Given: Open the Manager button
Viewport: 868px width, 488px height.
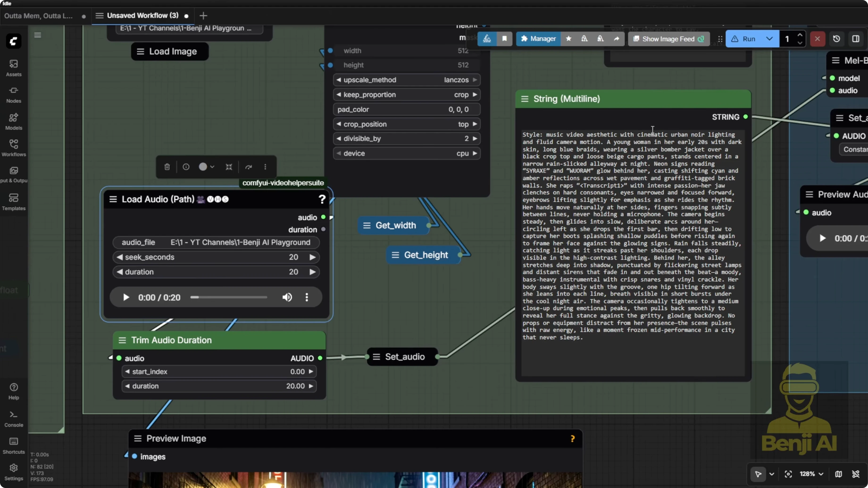Looking at the screenshot, I should [538, 39].
